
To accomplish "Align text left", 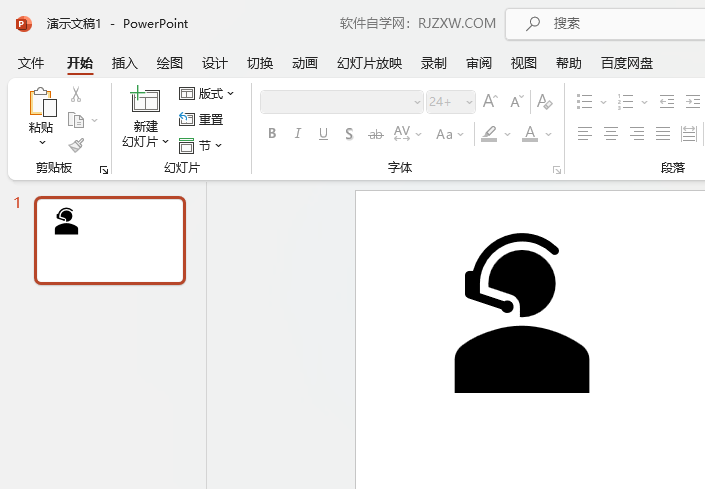I will [585, 133].
